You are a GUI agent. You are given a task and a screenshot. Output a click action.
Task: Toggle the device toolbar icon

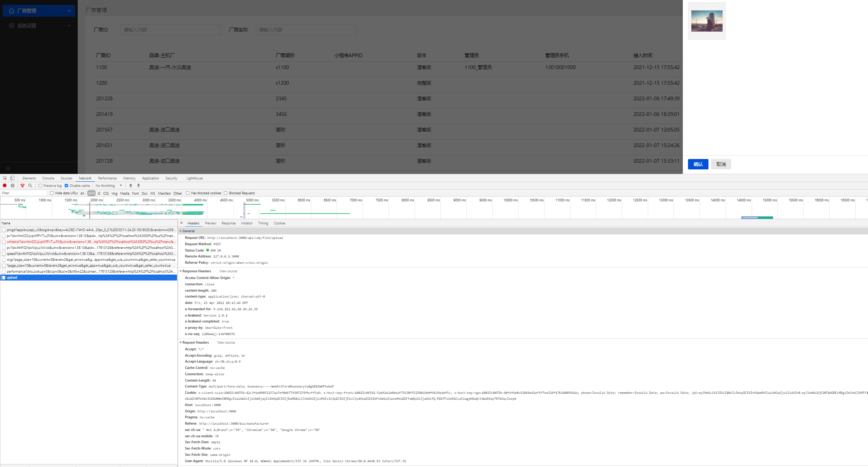point(12,178)
